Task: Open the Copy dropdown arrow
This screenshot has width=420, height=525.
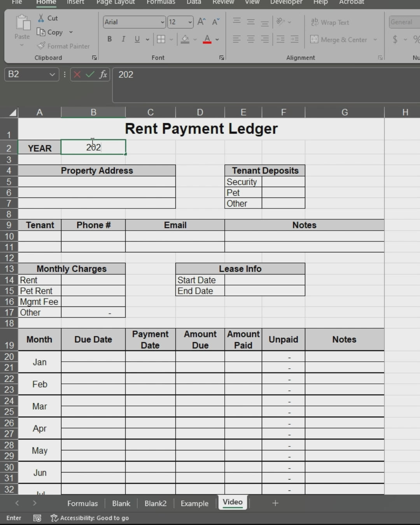Action: pos(71,32)
